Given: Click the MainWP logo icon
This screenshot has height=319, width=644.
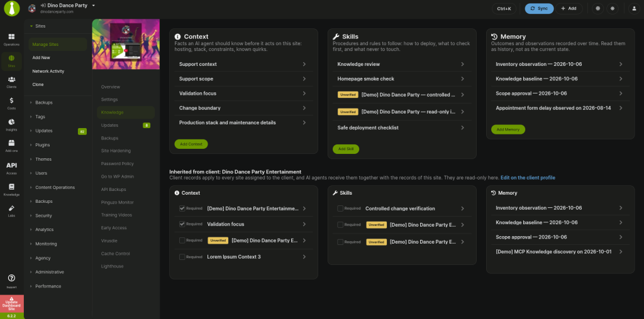Looking at the screenshot, I should coord(12,9).
